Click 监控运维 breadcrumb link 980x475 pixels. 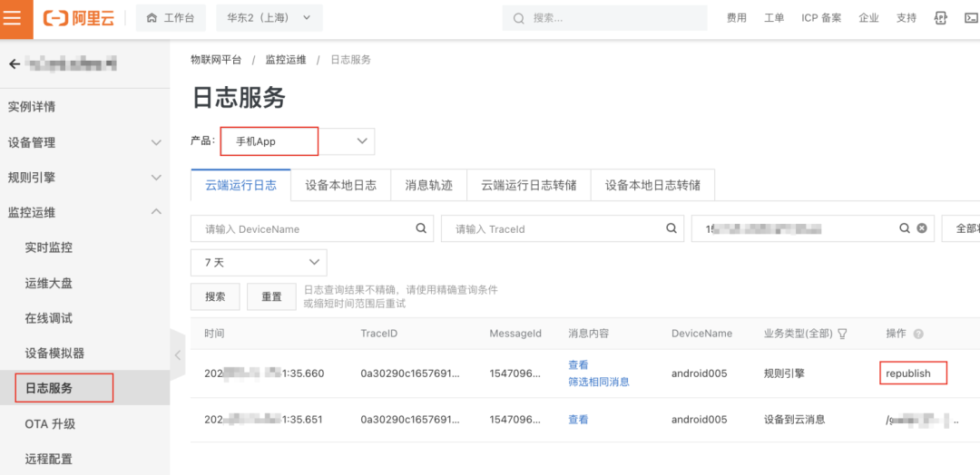[x=286, y=60]
